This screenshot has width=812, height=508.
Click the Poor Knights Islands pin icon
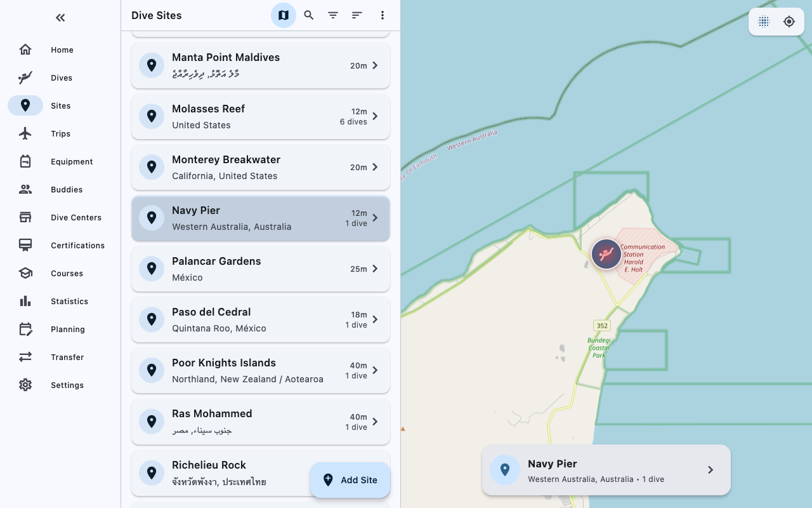click(x=152, y=370)
